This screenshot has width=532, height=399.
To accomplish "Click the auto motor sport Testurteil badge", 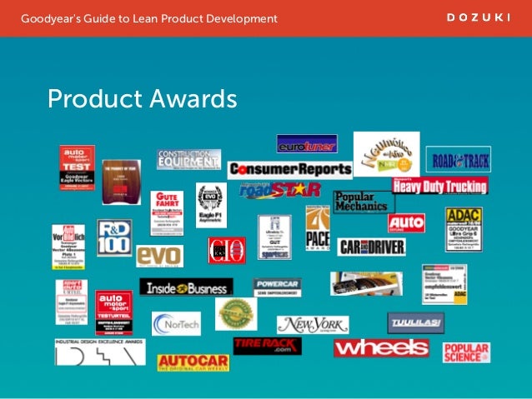I will click(114, 312).
